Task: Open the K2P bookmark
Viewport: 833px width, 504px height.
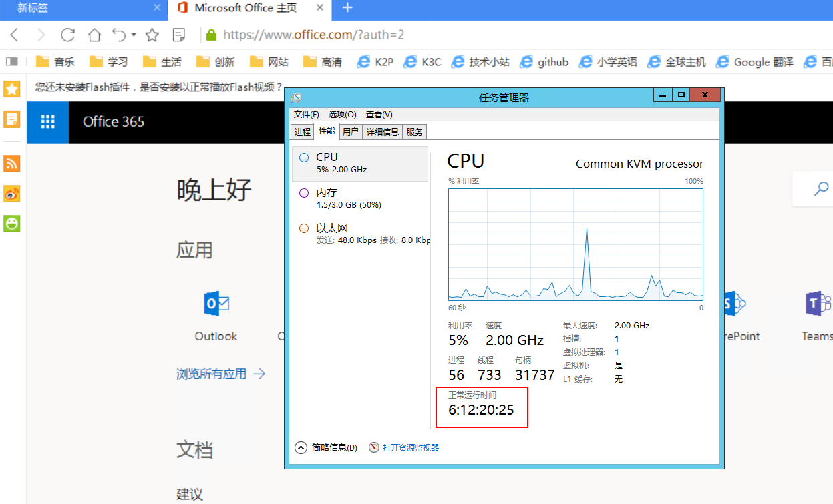Action: (x=375, y=62)
